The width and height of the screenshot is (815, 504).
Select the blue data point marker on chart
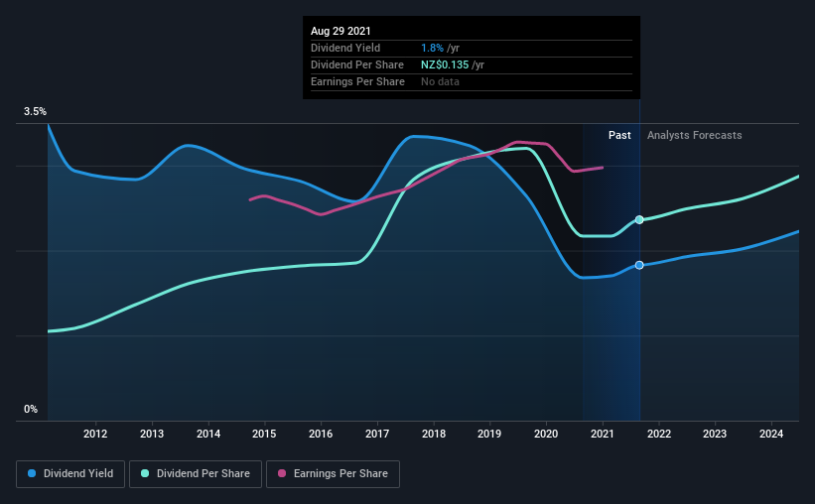(x=639, y=265)
